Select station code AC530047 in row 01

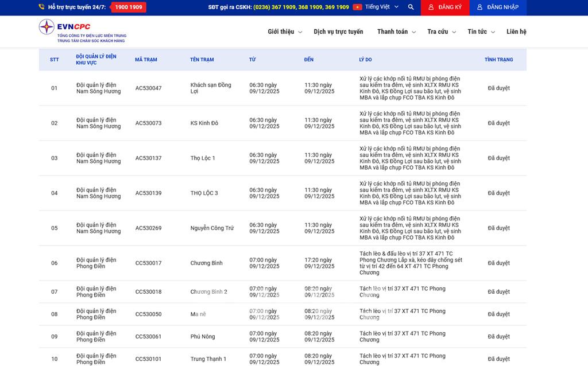(148, 88)
